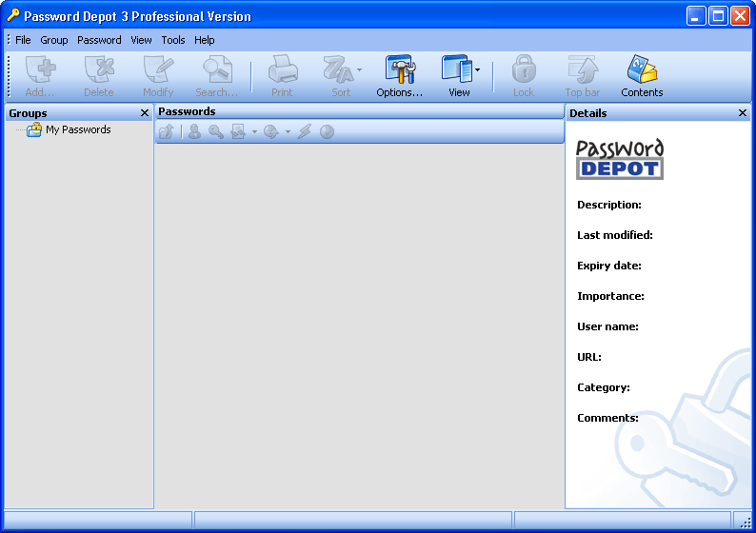756x533 pixels.
Task: Click the clock icon in Passwords toolbar
Action: tap(327, 131)
